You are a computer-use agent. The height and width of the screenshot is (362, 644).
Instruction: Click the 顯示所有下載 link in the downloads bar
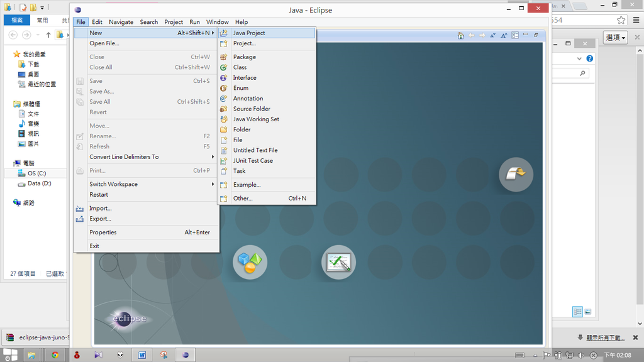[604, 337]
